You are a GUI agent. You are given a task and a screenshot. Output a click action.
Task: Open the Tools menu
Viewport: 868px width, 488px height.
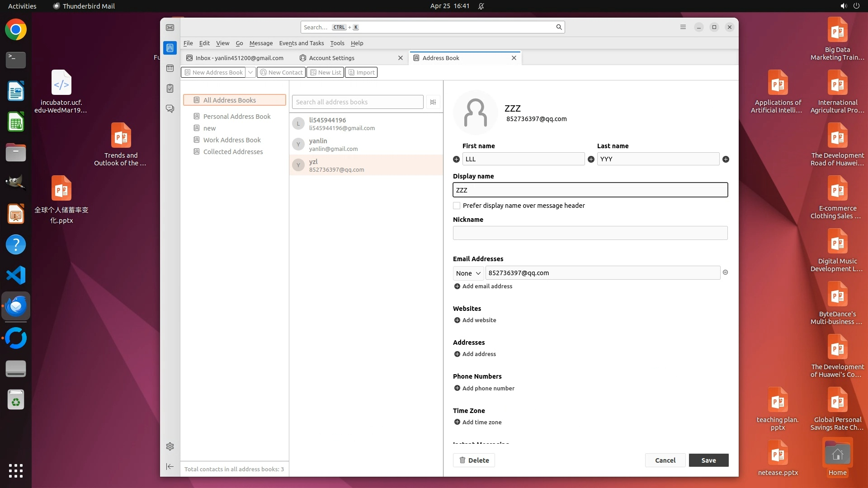[x=337, y=43]
